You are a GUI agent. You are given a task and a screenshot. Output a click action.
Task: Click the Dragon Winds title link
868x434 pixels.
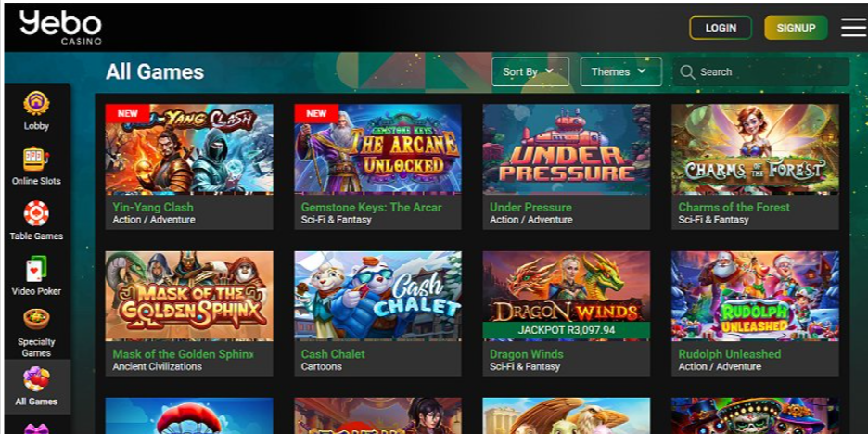pyautogui.click(x=527, y=354)
